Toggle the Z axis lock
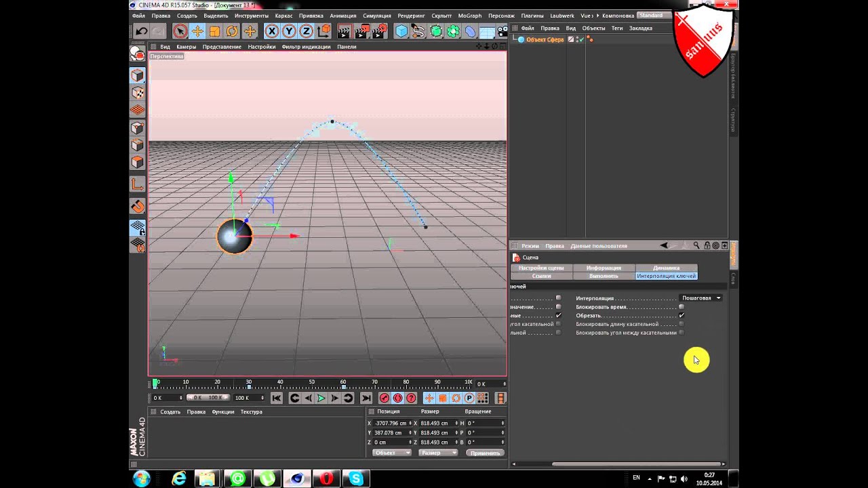The image size is (868, 488). (306, 31)
